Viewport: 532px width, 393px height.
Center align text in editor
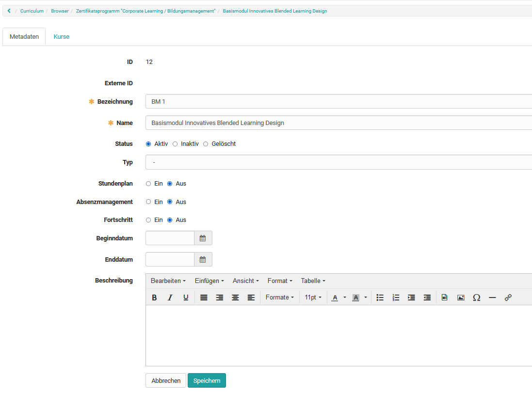click(x=235, y=298)
